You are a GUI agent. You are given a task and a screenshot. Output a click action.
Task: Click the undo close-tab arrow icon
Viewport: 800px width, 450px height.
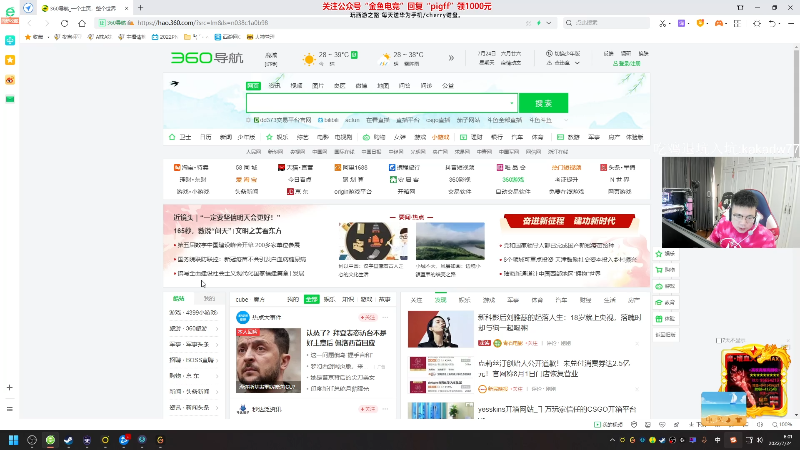click(773, 23)
